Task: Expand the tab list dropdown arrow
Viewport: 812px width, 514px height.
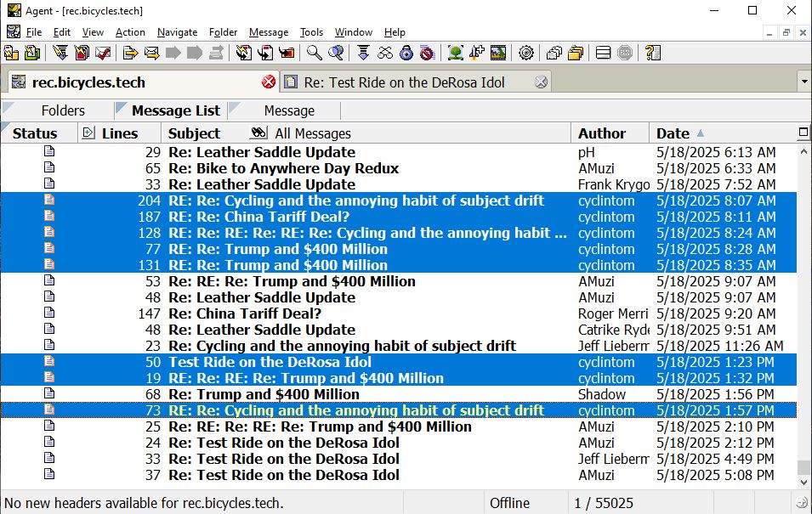Action: (x=803, y=82)
